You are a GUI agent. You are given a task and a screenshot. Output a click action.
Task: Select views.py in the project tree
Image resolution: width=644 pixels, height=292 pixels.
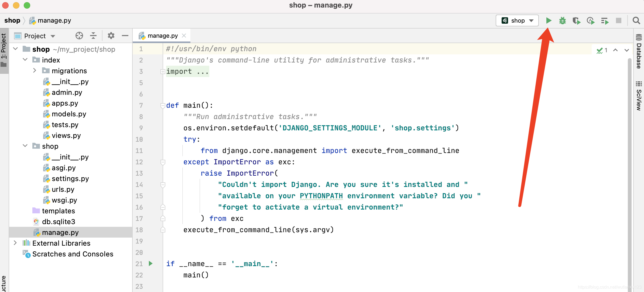[x=66, y=135]
